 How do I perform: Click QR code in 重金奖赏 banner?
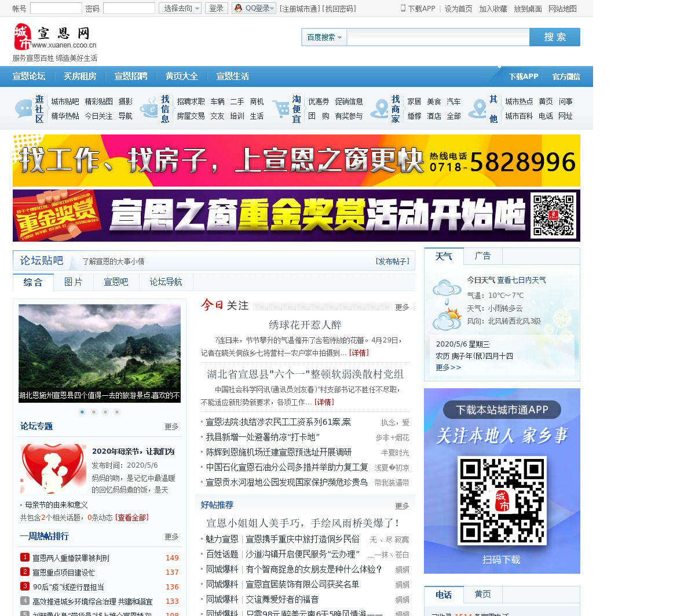coord(554,215)
